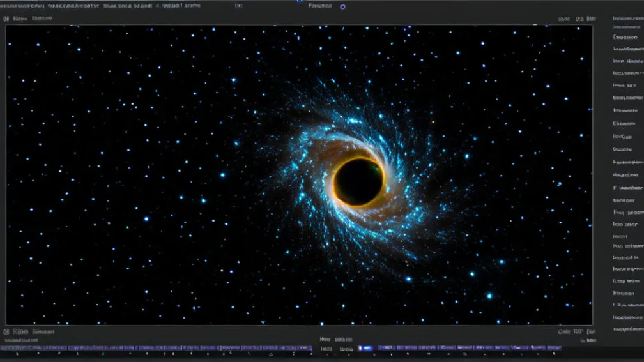Image resolution: width=644 pixels, height=362 pixels.
Task: Click the first text label above the timeline center
Action: [325, 340]
